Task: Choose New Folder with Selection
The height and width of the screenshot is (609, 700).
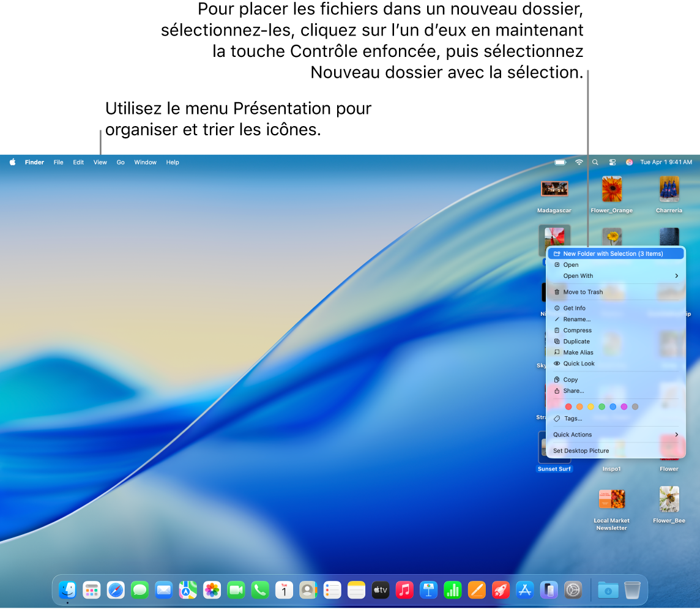Action: click(612, 253)
